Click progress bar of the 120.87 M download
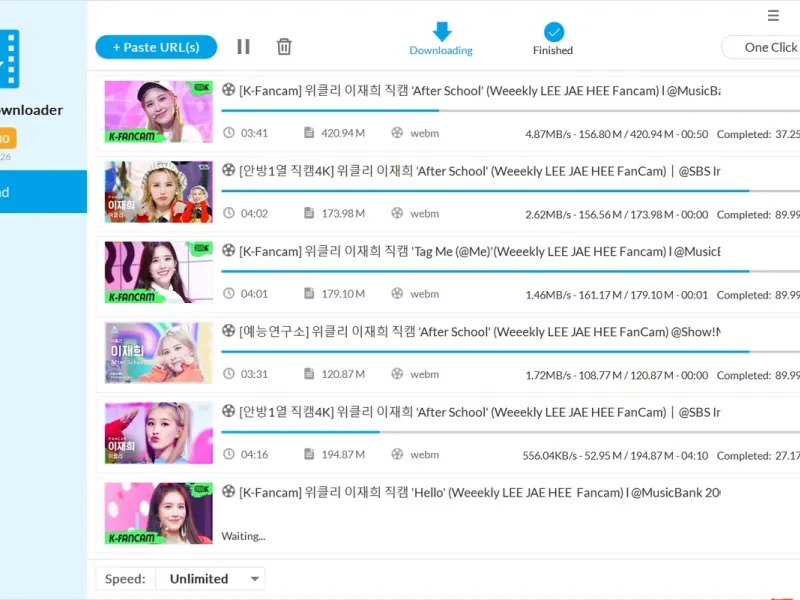 tap(511, 352)
